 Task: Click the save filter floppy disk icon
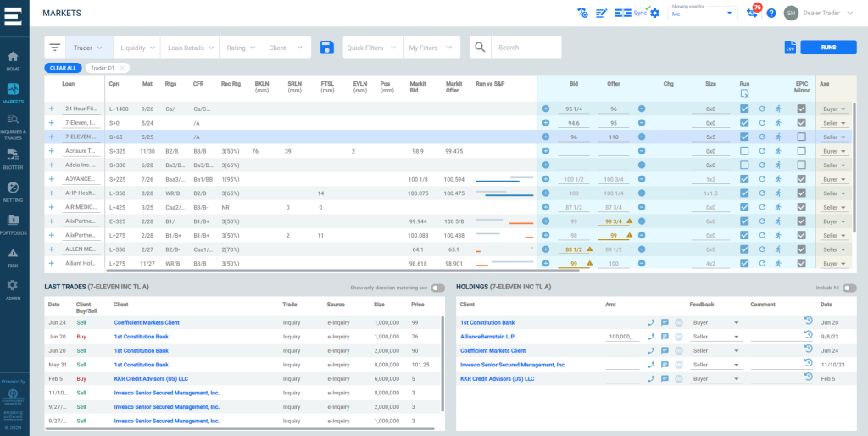pyautogui.click(x=326, y=48)
